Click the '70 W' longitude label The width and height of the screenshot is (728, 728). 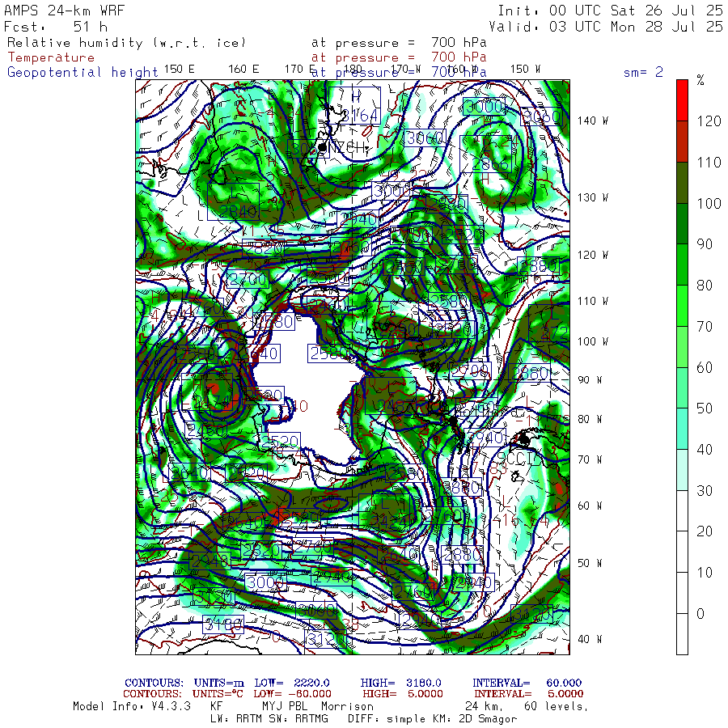click(590, 459)
